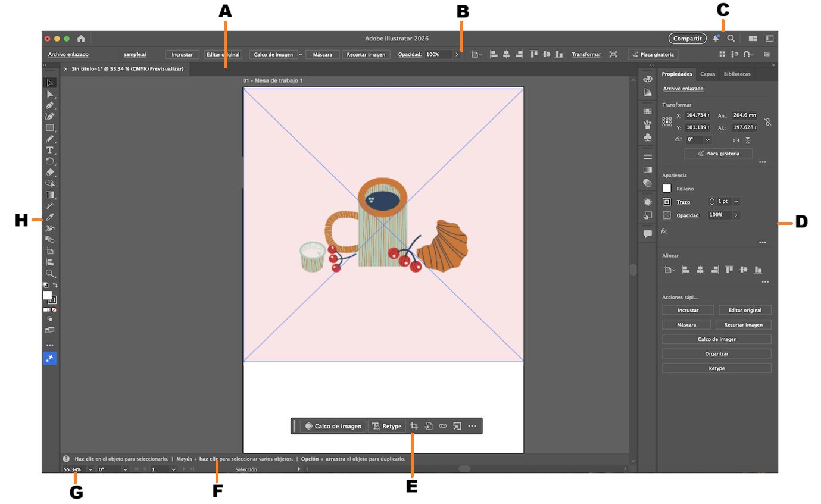Open the Bibliotecas tab

737,74
